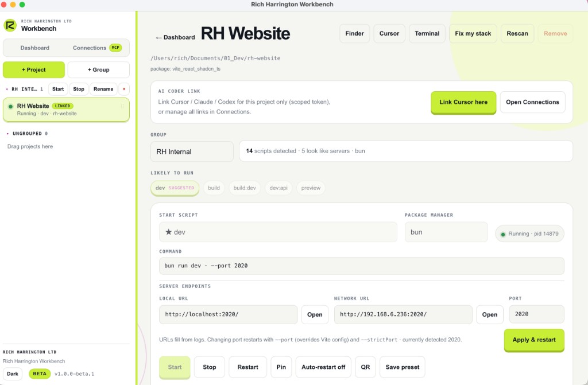
Task: Select the build script chip
Action: (214, 188)
